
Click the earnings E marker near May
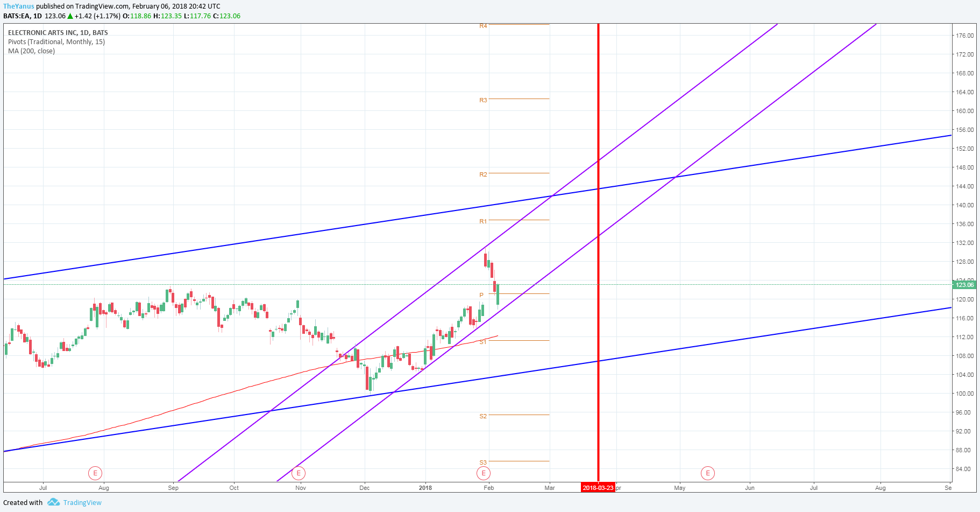708,473
